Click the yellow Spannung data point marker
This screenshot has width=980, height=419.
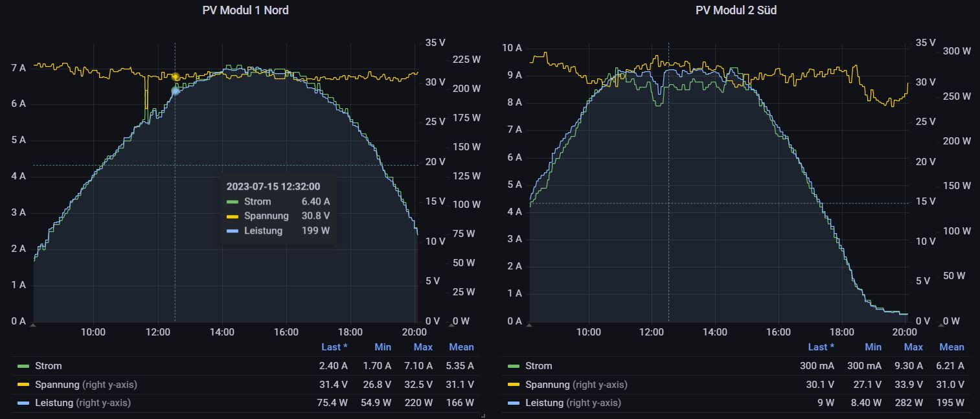[x=176, y=76]
